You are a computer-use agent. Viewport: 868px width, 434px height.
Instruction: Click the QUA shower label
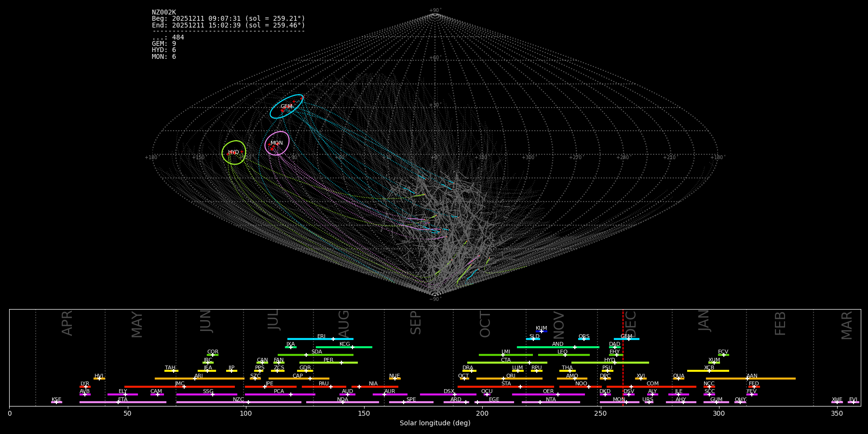[x=678, y=376]
